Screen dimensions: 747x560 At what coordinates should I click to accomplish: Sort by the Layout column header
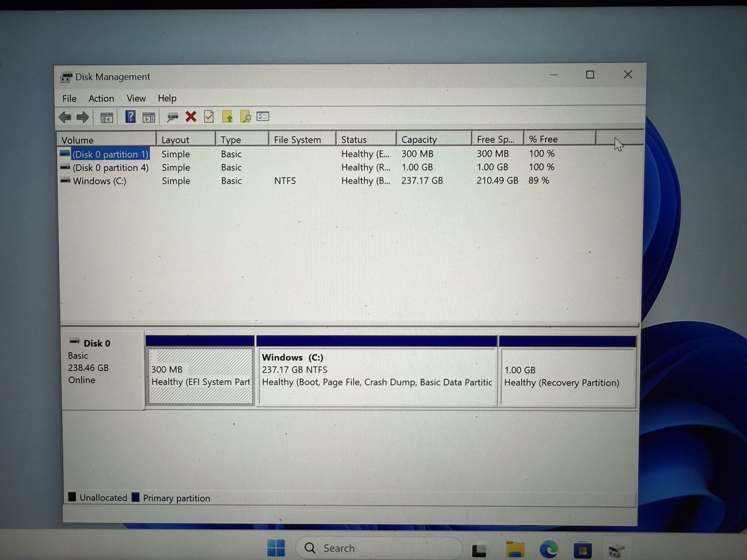[186, 139]
